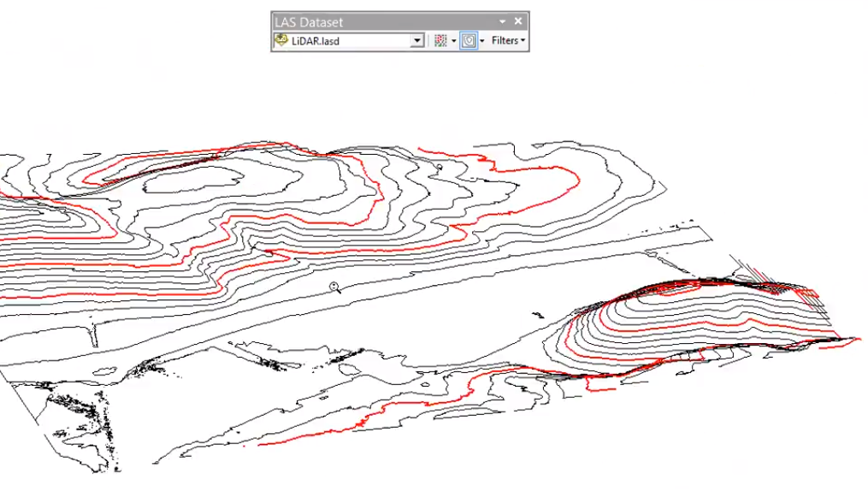Click the magnifier cursor marker in map center
Image resolution: width=868 pixels, height=492 pixels.
(x=335, y=287)
